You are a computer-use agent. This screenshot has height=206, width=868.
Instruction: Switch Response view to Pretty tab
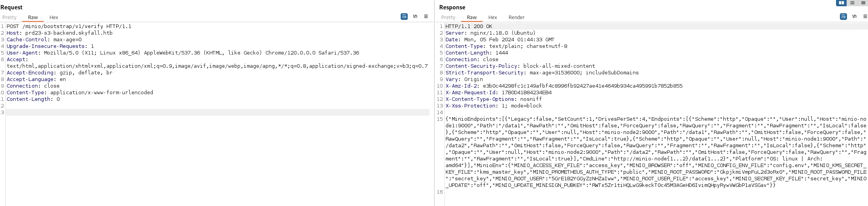click(x=448, y=18)
